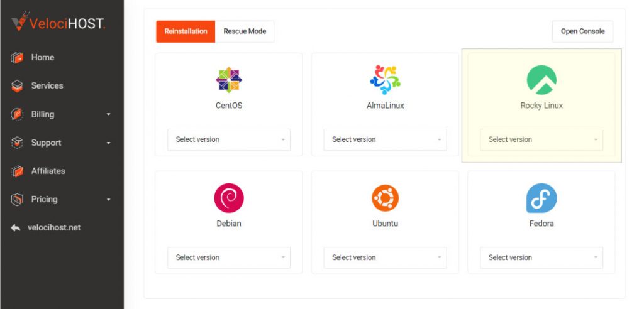Click the Debian swirl logo
Viewport: 644px width, 309px height.
229,198
